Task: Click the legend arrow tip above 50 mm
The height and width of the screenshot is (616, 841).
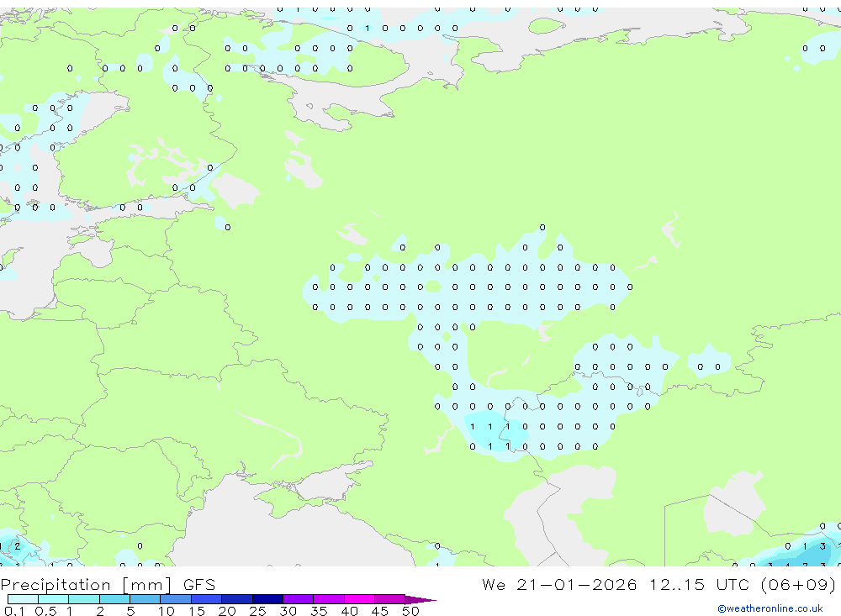Action: [x=420, y=600]
